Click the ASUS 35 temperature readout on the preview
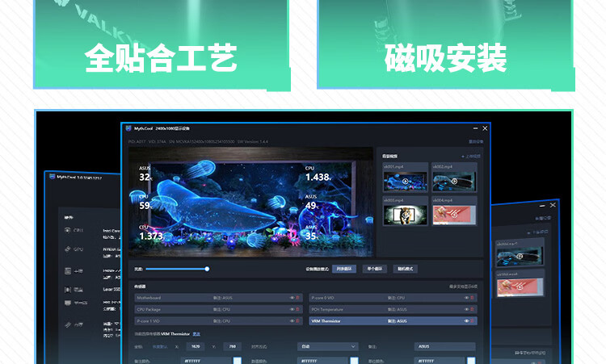Screen dimensions: 606x364 312,232
